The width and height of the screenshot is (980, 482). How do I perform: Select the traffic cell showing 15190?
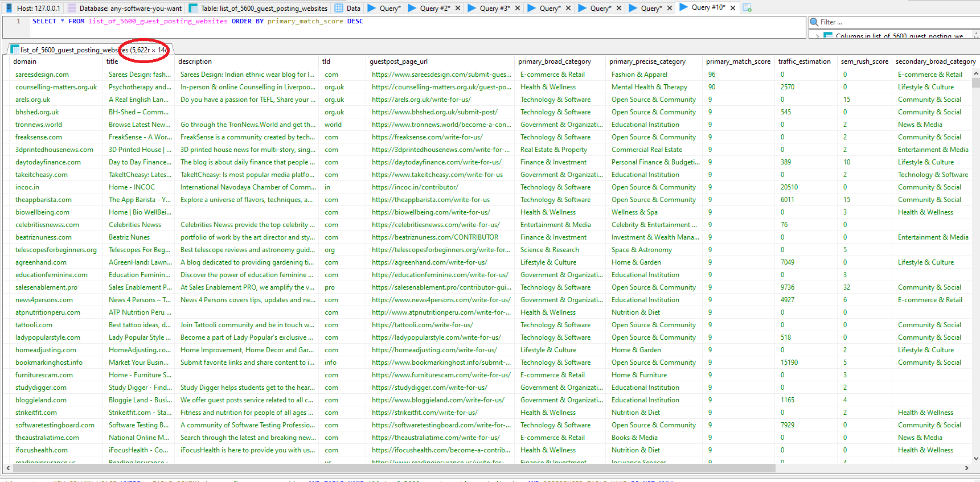point(806,362)
